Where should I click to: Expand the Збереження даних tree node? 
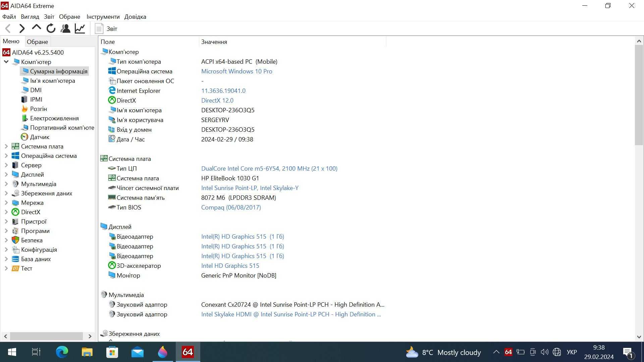(x=6, y=193)
